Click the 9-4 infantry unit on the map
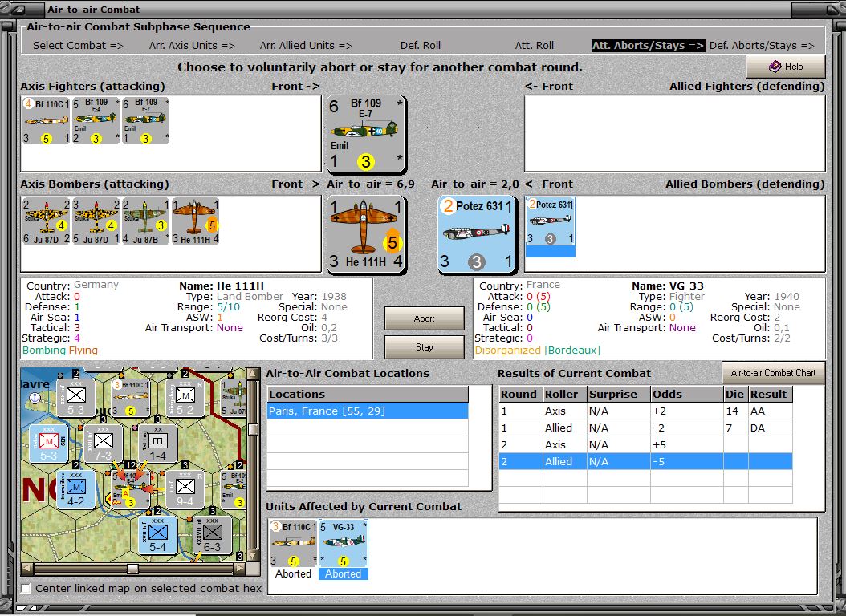 185,490
